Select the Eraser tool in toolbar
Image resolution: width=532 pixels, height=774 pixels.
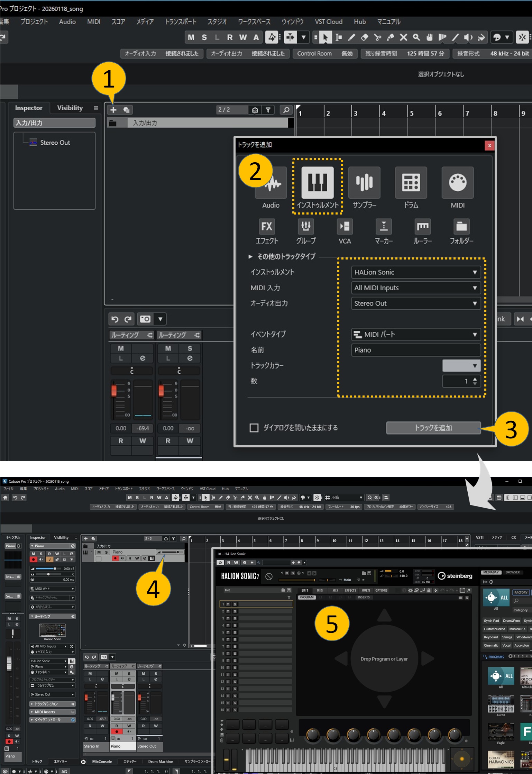pos(364,37)
